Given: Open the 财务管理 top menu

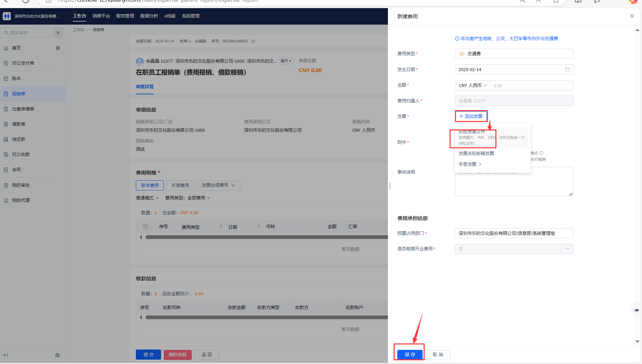Looking at the screenshot, I should [125, 16].
